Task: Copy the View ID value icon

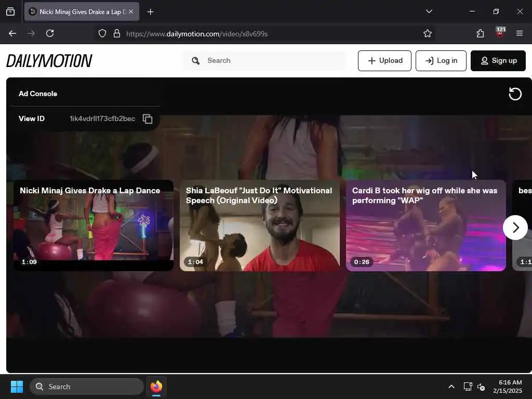Action: coord(148,119)
